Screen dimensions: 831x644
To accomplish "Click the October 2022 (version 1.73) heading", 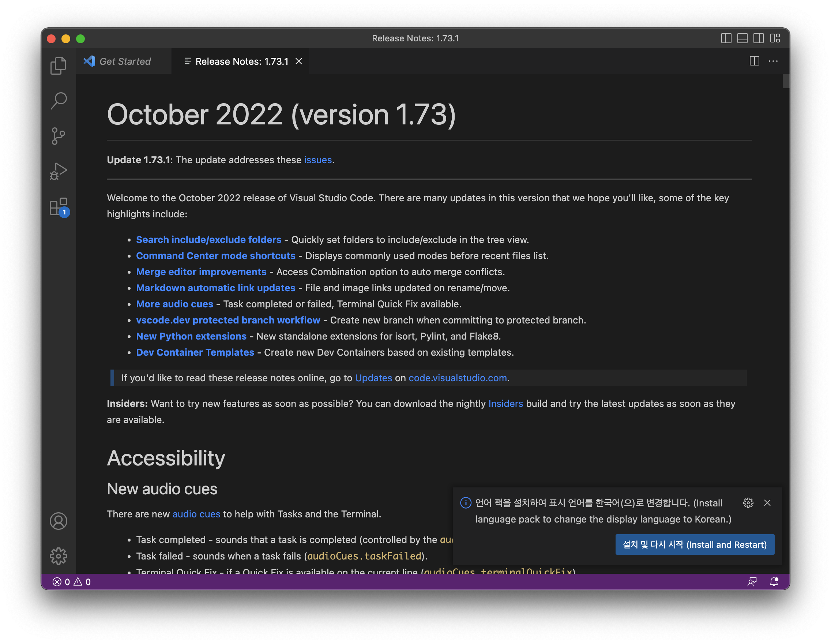I will (x=281, y=114).
